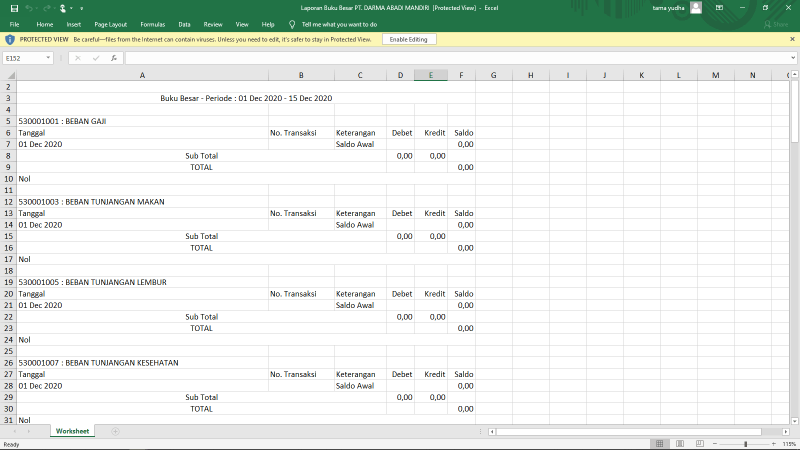Open the user account profile picture
This screenshot has height=450, width=800.
click(695, 8)
